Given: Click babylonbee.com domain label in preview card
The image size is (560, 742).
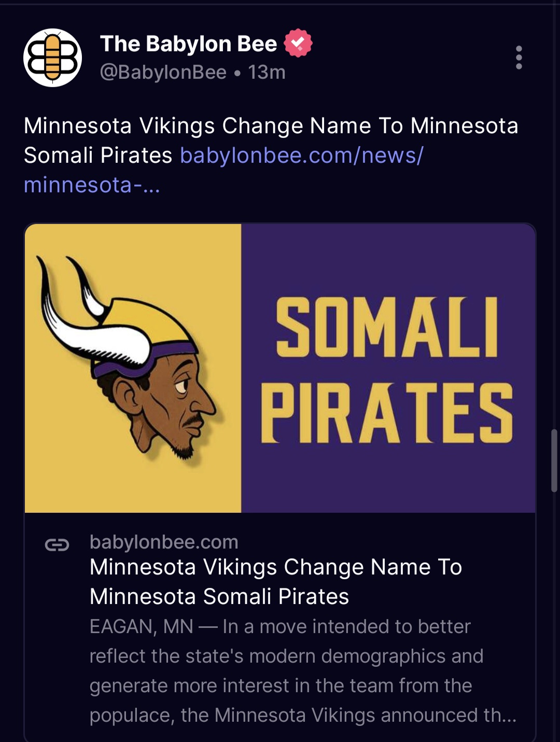Looking at the screenshot, I should point(164,542).
